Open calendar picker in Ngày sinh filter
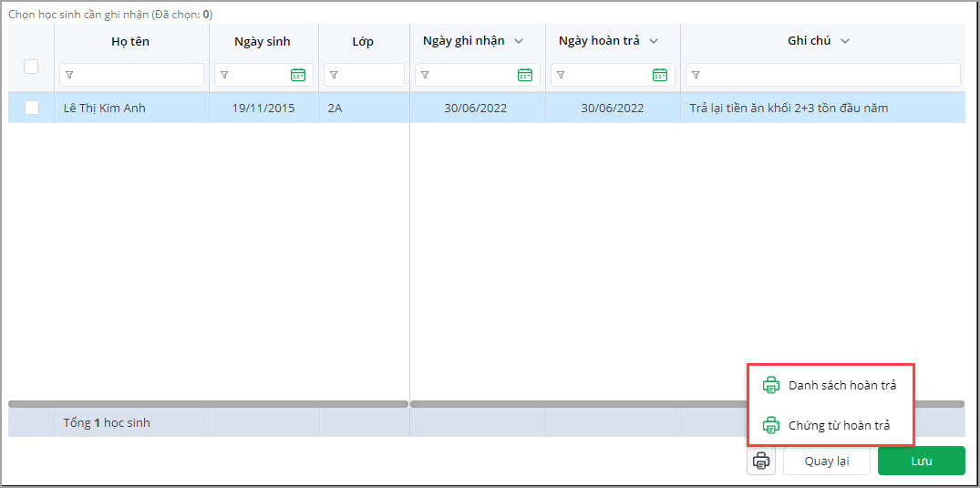This screenshot has width=980, height=488. coord(298,75)
